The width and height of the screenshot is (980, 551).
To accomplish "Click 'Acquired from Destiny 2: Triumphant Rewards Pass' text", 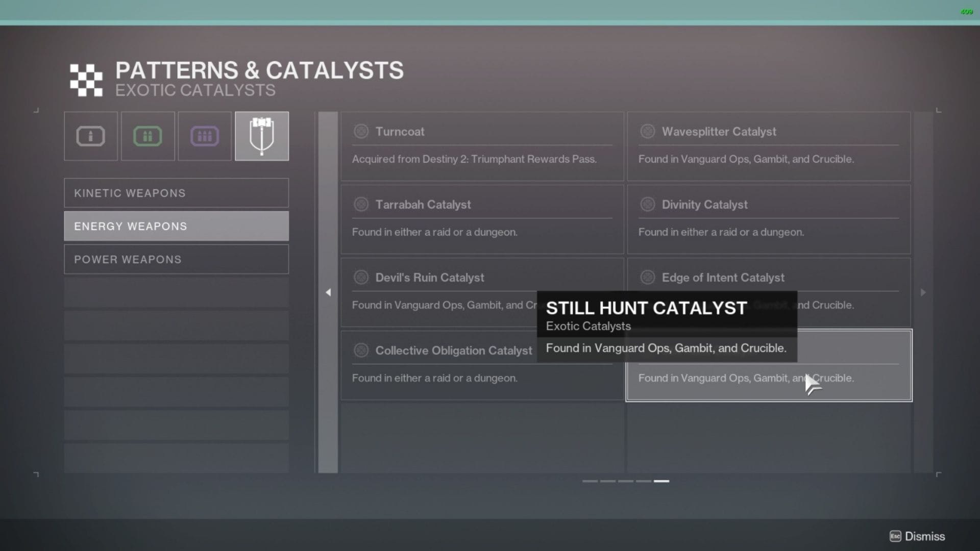I will (474, 159).
